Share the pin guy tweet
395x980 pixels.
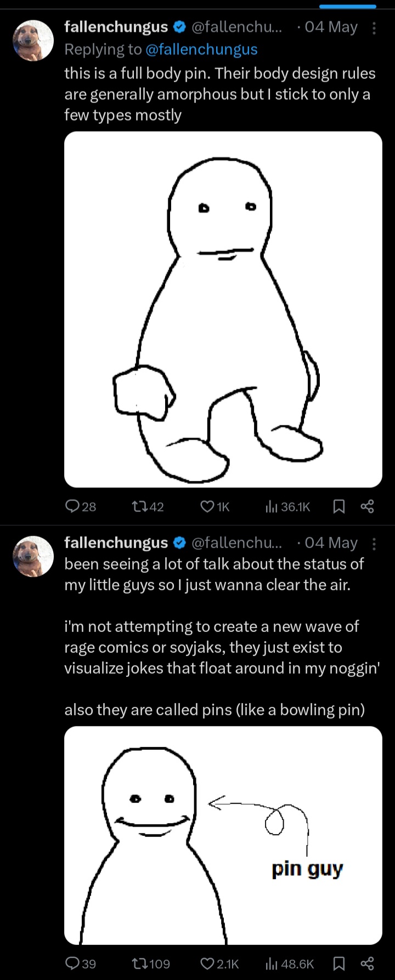click(367, 964)
